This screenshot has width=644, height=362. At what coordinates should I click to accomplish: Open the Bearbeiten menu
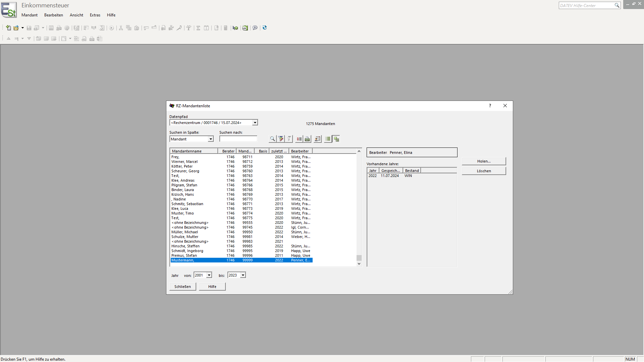coord(53,15)
